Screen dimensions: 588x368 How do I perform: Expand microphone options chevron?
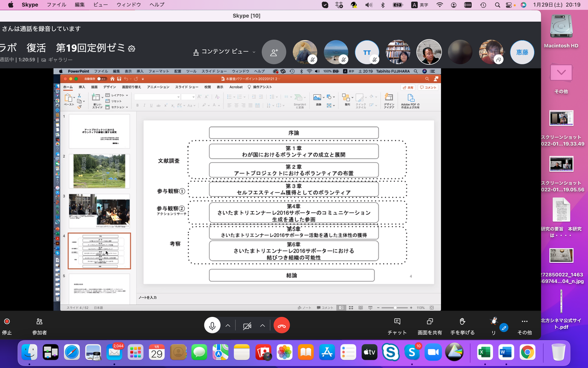tap(228, 326)
